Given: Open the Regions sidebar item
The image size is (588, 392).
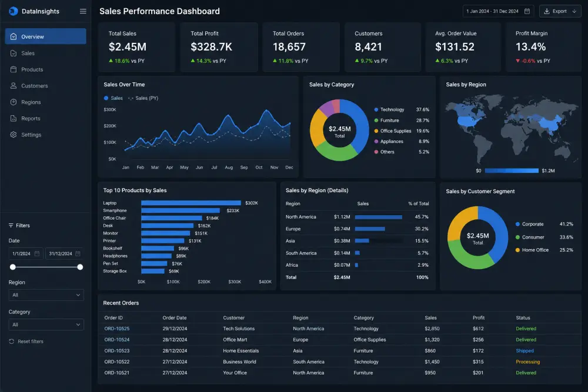Looking at the screenshot, I should [x=45, y=102].
